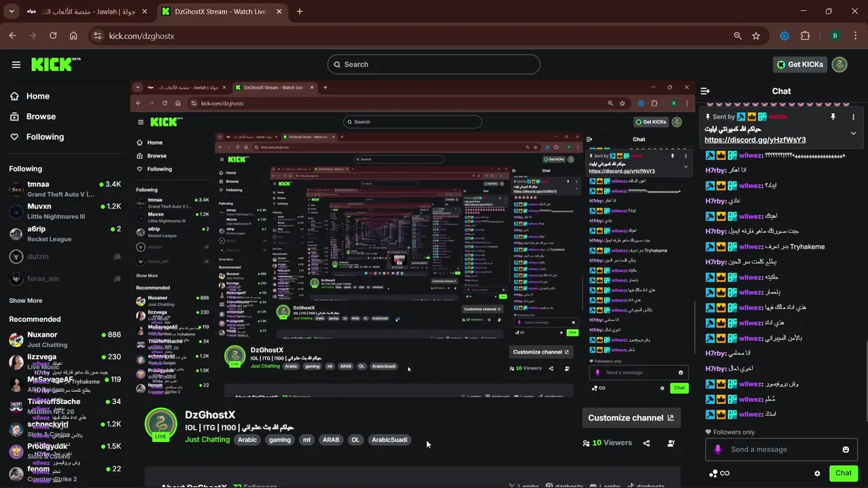The width and height of the screenshot is (868, 488).
Task: Click the infinity icon below the chat box
Action: pyautogui.click(x=725, y=473)
